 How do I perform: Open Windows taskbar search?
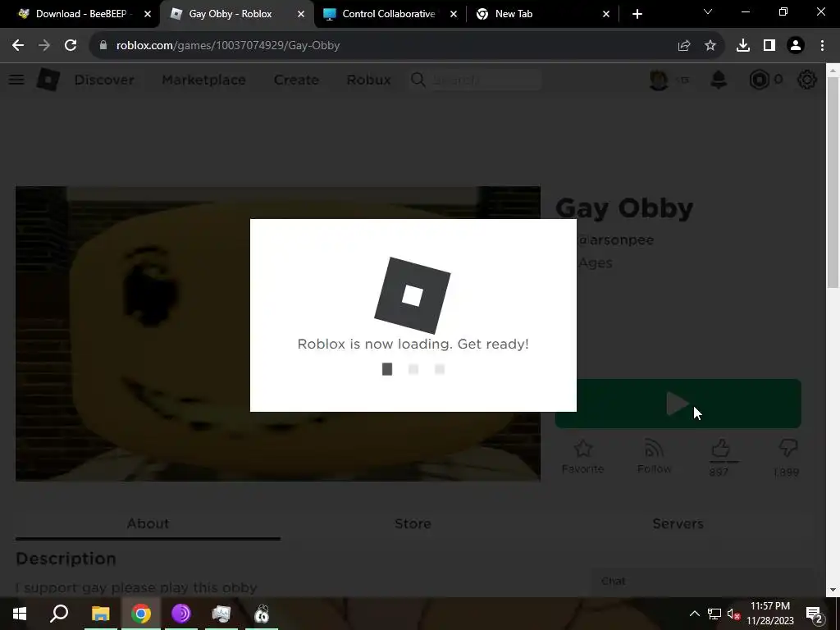(x=59, y=614)
